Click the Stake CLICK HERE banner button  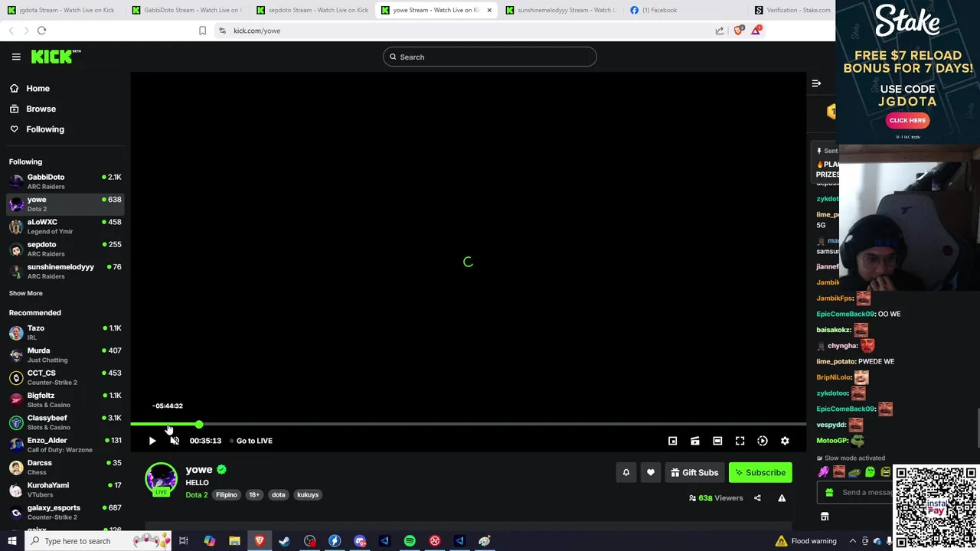[x=907, y=120]
